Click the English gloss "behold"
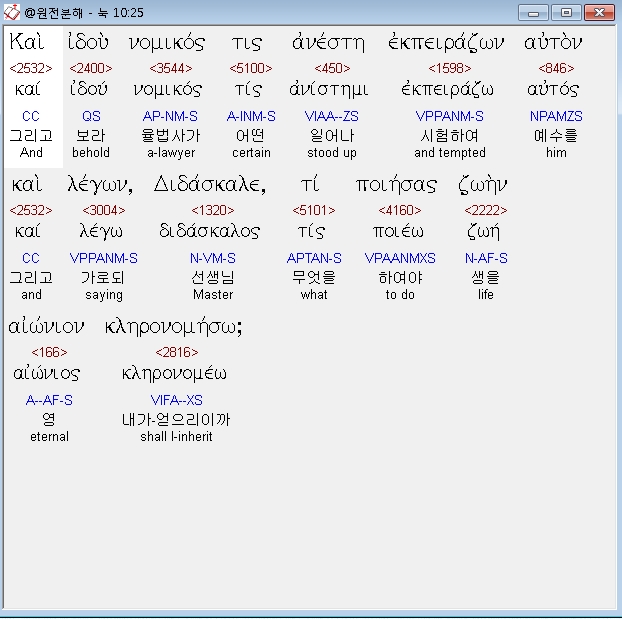This screenshot has height=619, width=622. point(91,152)
